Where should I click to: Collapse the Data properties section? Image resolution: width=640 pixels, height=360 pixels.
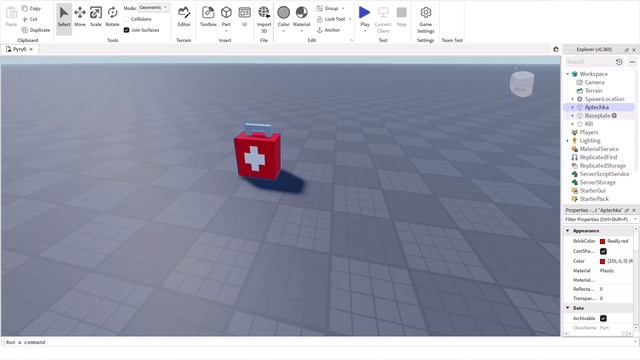click(567, 308)
